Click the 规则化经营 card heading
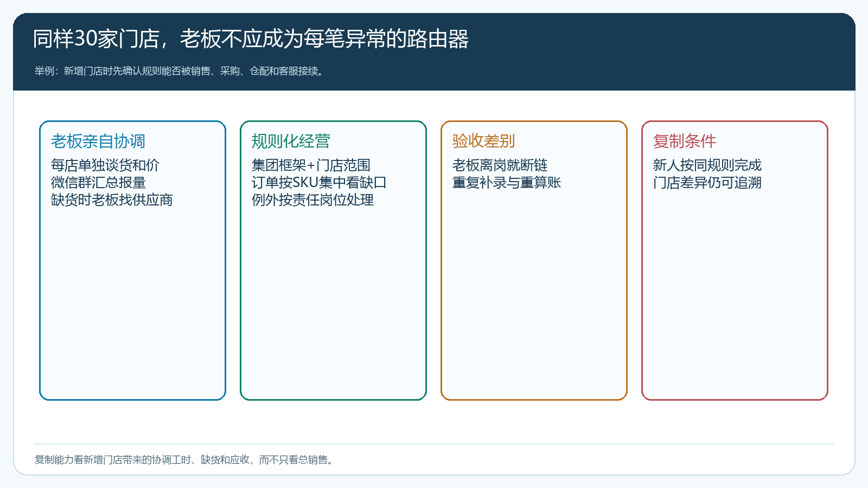The width and height of the screenshot is (868, 488). [x=291, y=141]
